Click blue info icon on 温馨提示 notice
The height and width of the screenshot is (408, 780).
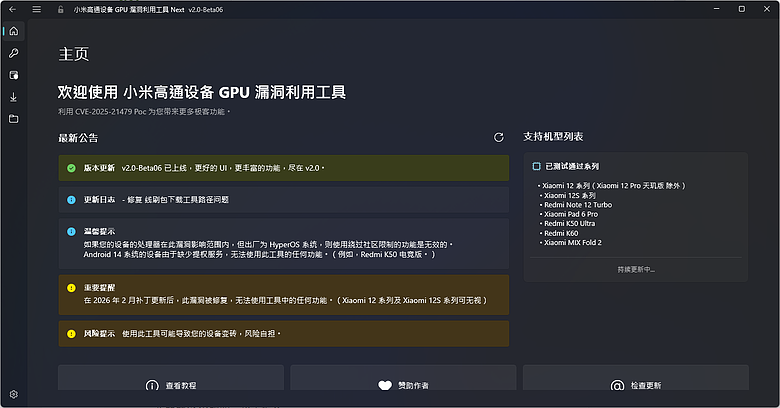tap(71, 231)
